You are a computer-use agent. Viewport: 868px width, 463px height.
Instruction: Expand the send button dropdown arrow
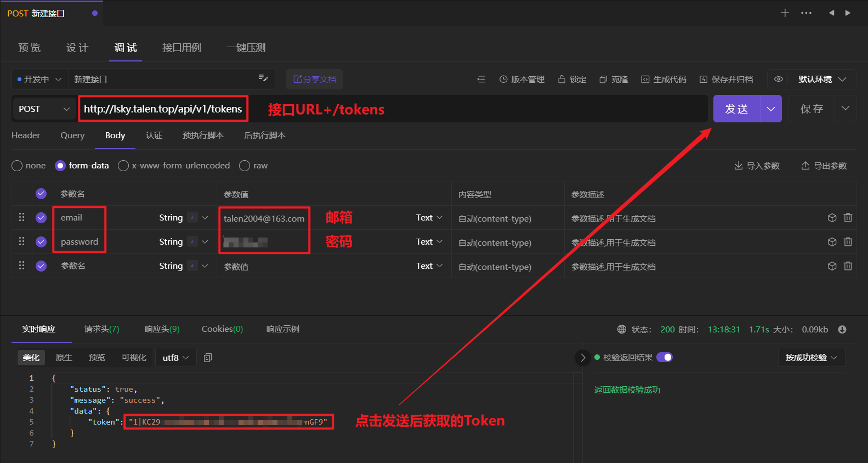coord(770,109)
